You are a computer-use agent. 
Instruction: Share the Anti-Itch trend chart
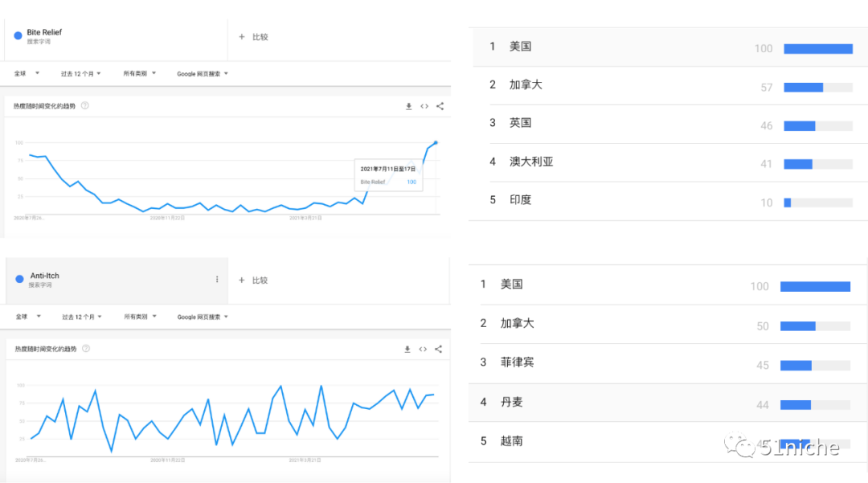[x=440, y=349]
